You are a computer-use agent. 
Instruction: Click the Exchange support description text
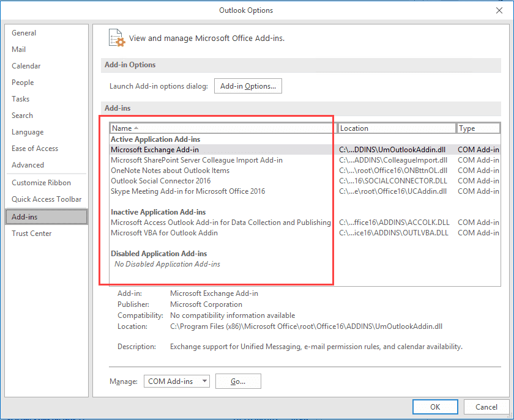point(316,347)
